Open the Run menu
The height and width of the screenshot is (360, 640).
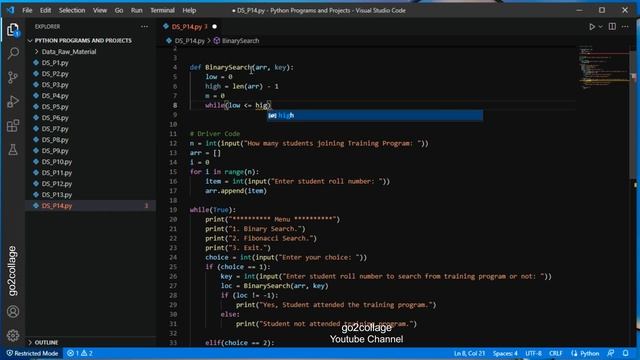(136, 10)
